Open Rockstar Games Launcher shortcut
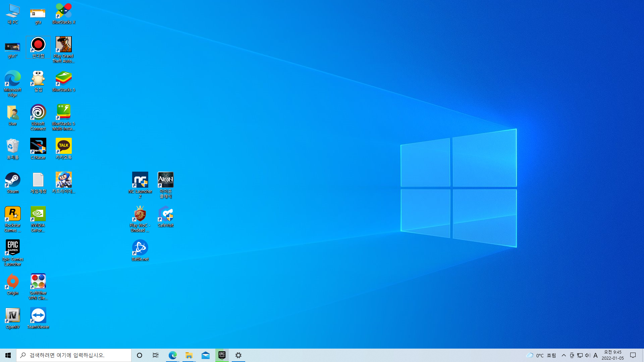 click(x=13, y=220)
